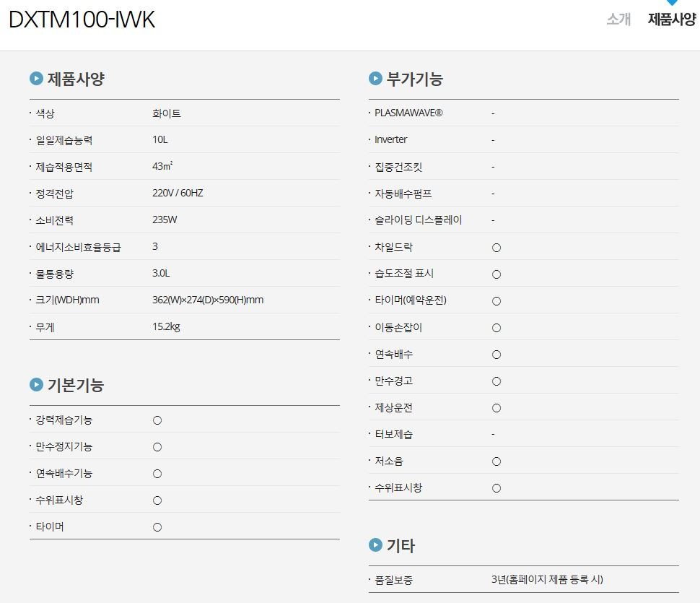Click the PLASMAWAVE® feature label
Viewport: 700px width, 603px height.
(409, 113)
